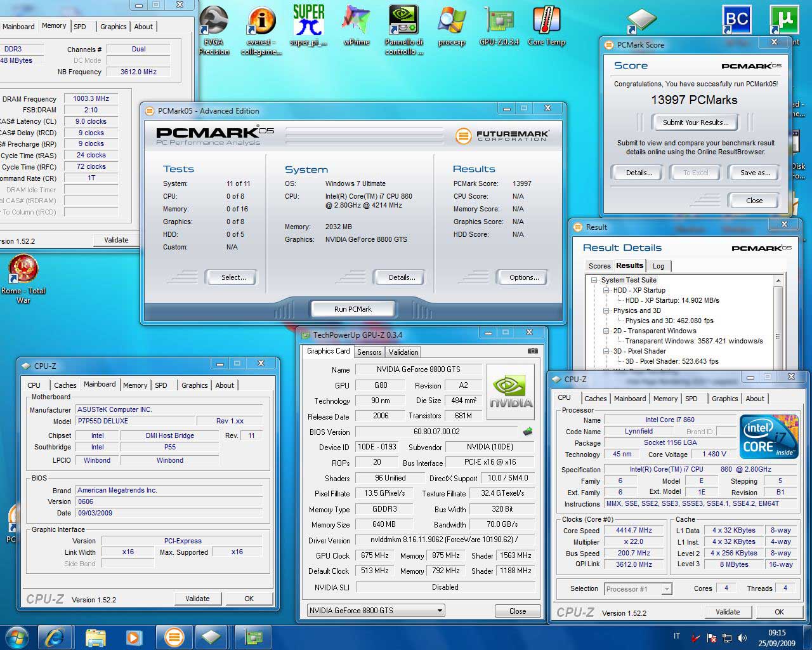
Task: Click Close in the PCMark Score window
Action: [754, 201]
